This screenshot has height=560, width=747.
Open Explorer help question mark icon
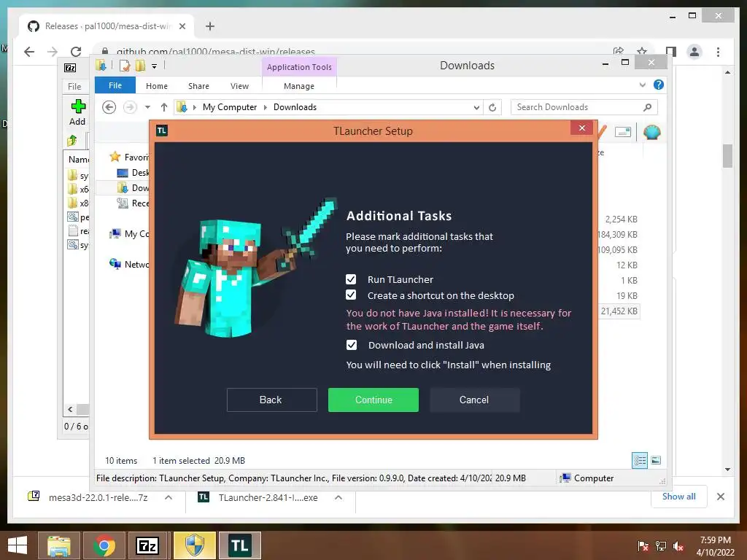[659, 85]
